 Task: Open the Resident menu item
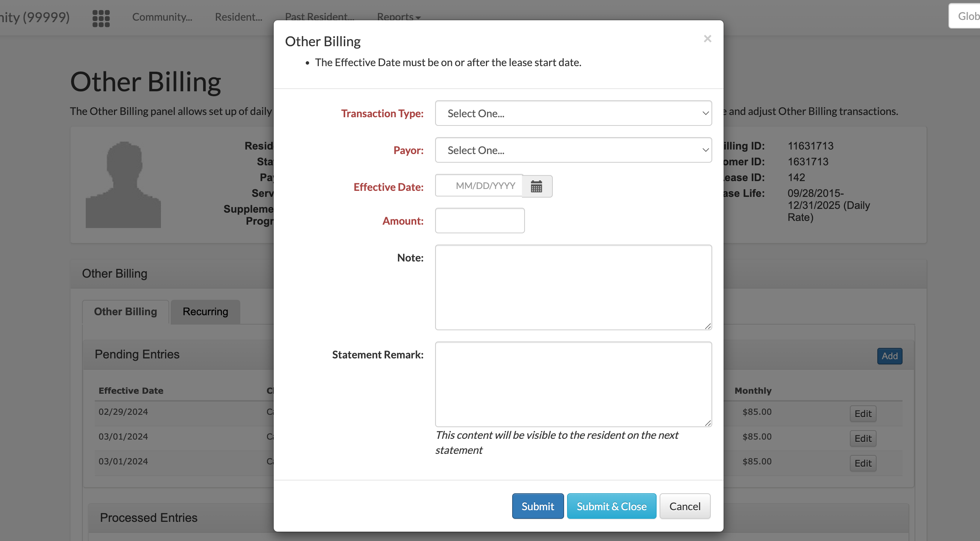(238, 17)
